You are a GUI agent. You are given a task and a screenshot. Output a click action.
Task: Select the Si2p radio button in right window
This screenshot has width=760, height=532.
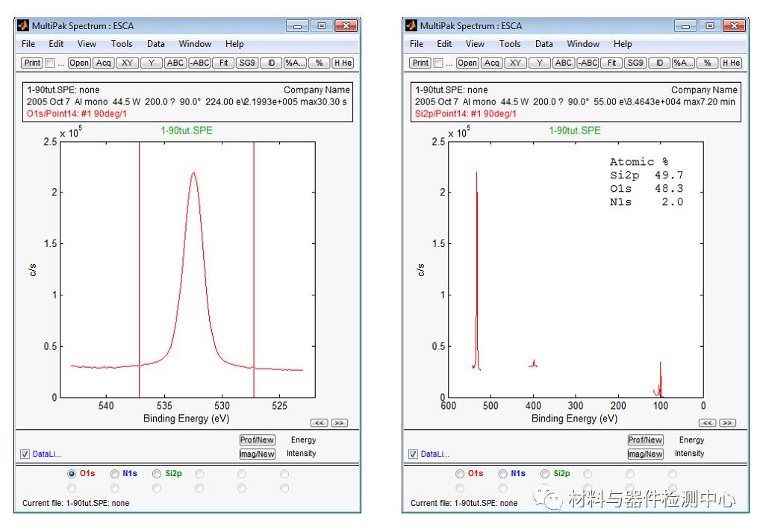point(545,474)
